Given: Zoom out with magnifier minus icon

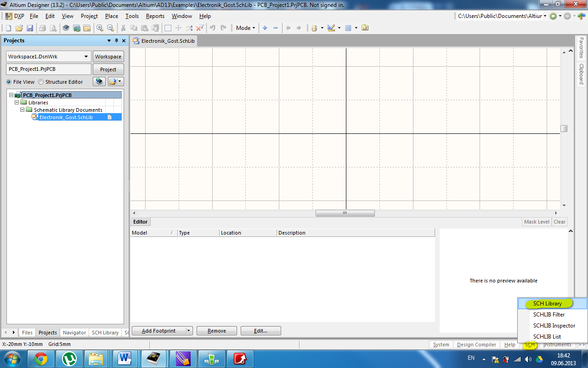Looking at the screenshot, I should point(110,28).
